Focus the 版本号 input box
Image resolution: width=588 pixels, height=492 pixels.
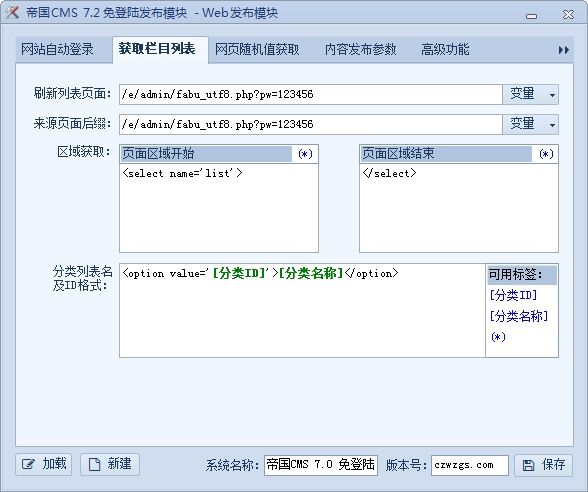(x=470, y=465)
